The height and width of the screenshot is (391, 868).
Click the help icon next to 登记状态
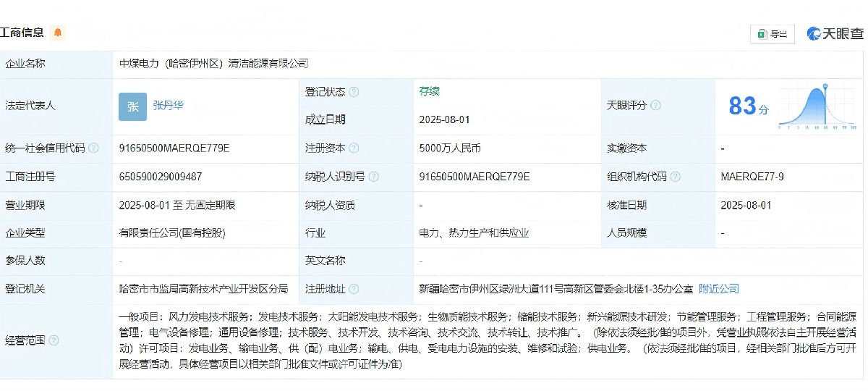pos(354,92)
